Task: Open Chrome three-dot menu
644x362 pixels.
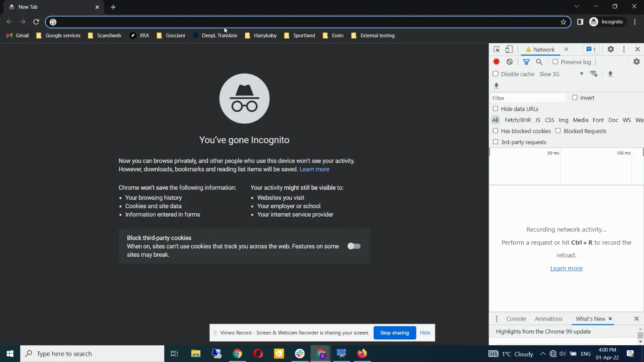Action: tap(635, 22)
